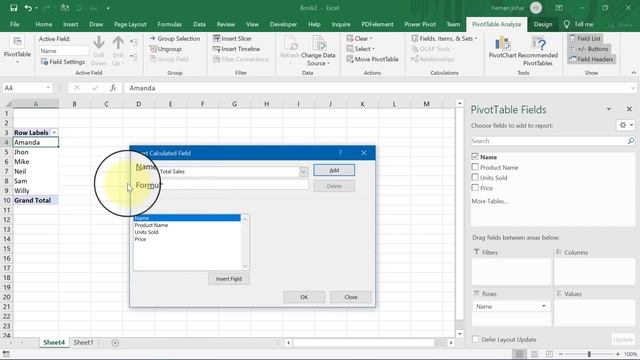Open the Name box dropdown arrow

tap(48, 88)
